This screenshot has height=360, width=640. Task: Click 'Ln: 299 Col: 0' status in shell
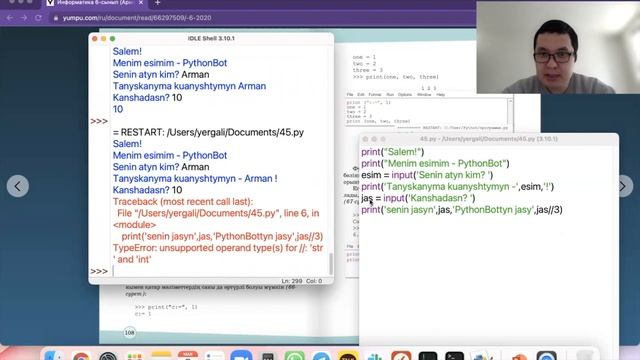coord(302,281)
